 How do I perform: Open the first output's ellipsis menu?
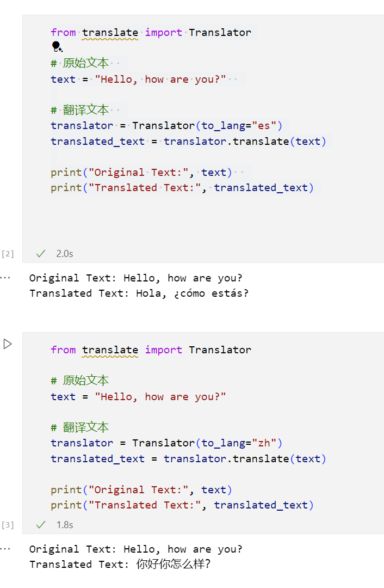pyautogui.click(x=5, y=278)
